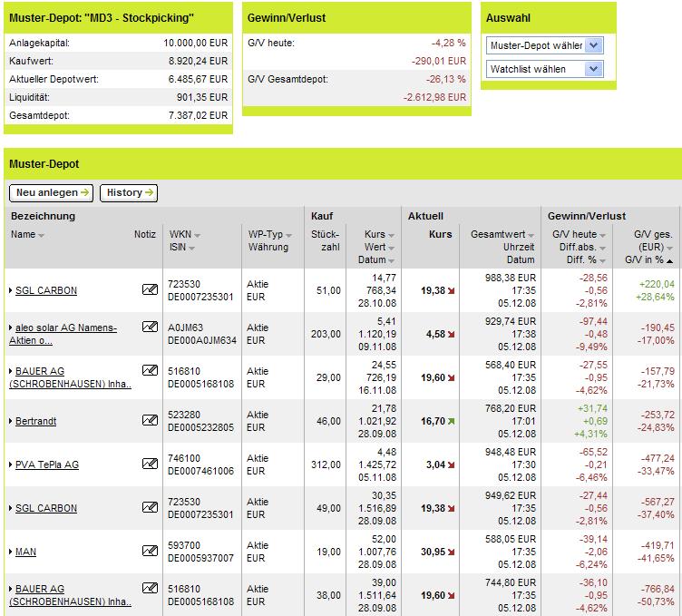Expand PVA TePla AG row triangle
This screenshot has width=682, height=616.
tap(11, 464)
